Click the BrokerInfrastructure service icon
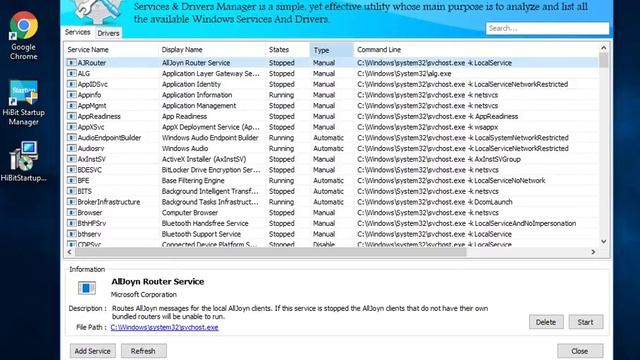Screen dimensions: 640x360 [71, 202]
